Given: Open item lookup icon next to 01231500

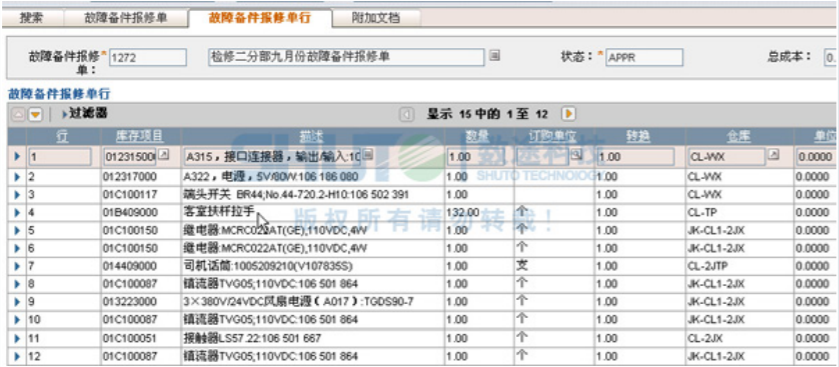Looking at the screenshot, I should 164,155.
